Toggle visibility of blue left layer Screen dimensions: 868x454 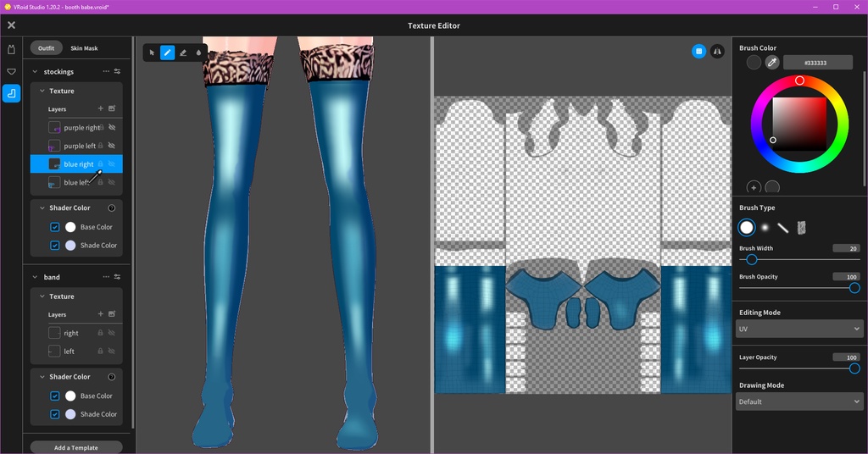(112, 182)
